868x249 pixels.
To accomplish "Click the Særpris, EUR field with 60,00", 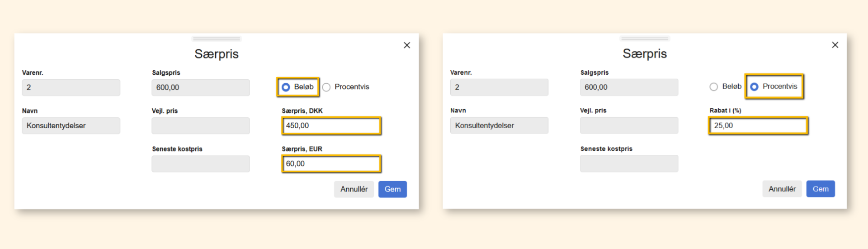I will 331,164.
